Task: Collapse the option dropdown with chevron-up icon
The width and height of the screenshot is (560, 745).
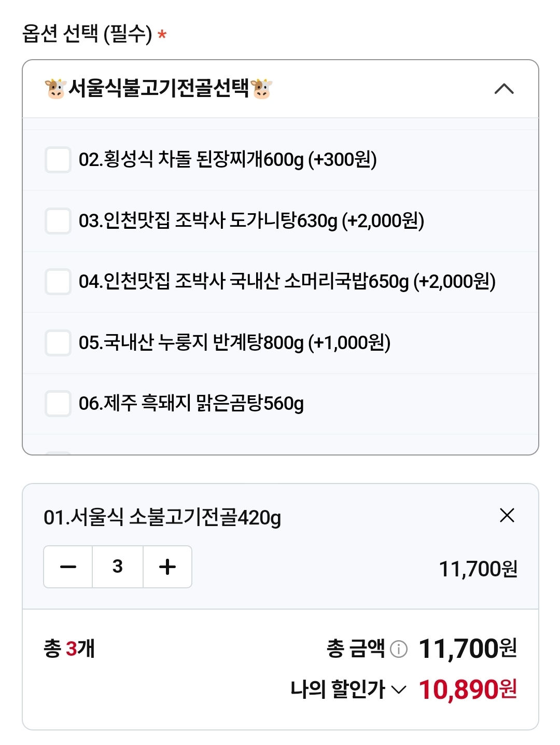Action: pyautogui.click(x=504, y=89)
